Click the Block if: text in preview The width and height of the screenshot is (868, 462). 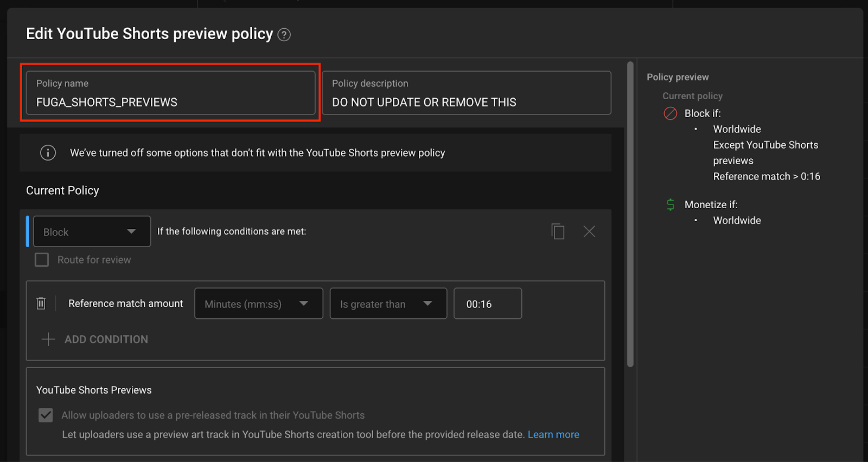coord(703,113)
